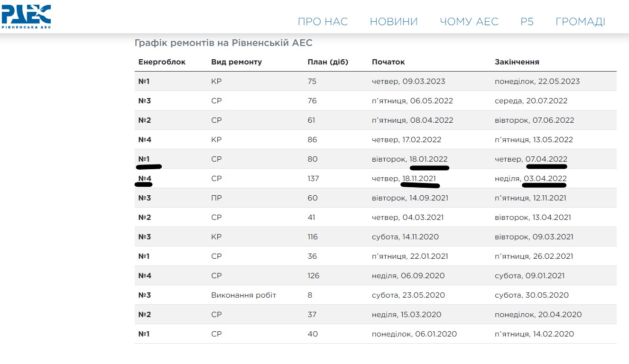The image size is (629, 364).
Task: Click the underlined date 18.11.2021
Action: (418, 179)
